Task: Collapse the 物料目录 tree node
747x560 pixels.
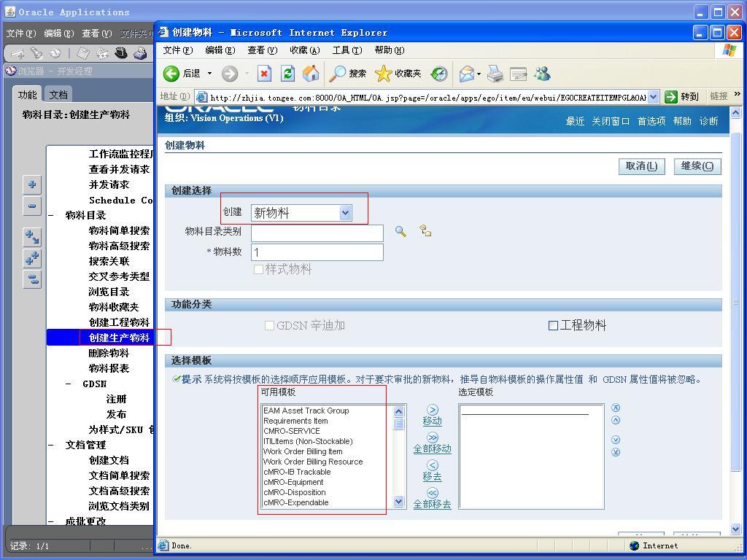Action: click(51, 215)
